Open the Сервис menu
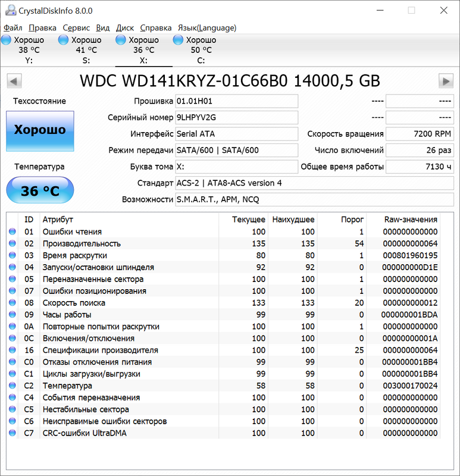Viewport: 460px width, 476px height. pyautogui.click(x=76, y=28)
